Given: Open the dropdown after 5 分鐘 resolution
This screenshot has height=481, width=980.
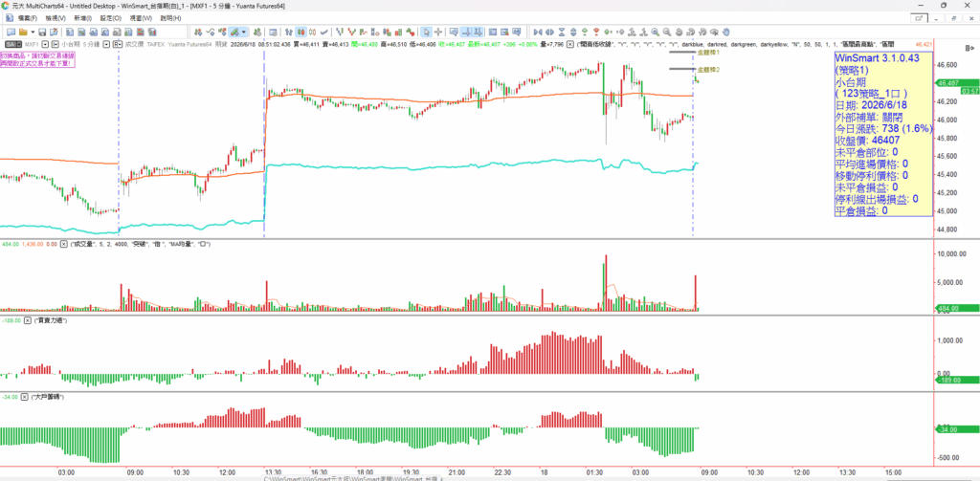Looking at the screenshot, I should pos(107,44).
